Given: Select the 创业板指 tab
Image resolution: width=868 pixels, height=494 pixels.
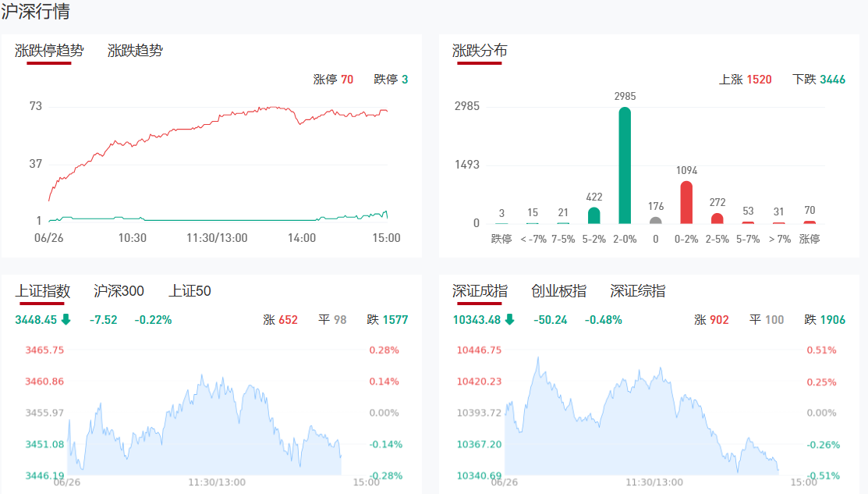Looking at the screenshot, I should (x=558, y=291).
